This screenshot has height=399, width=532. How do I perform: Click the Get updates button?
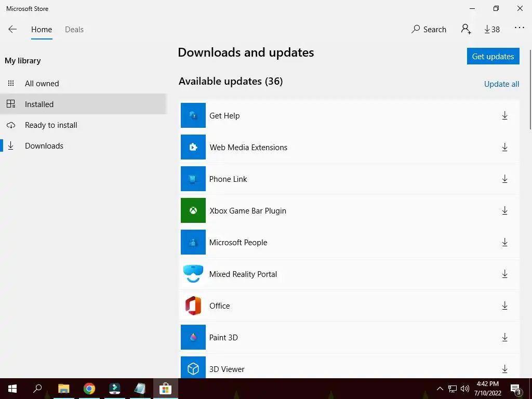click(x=493, y=56)
